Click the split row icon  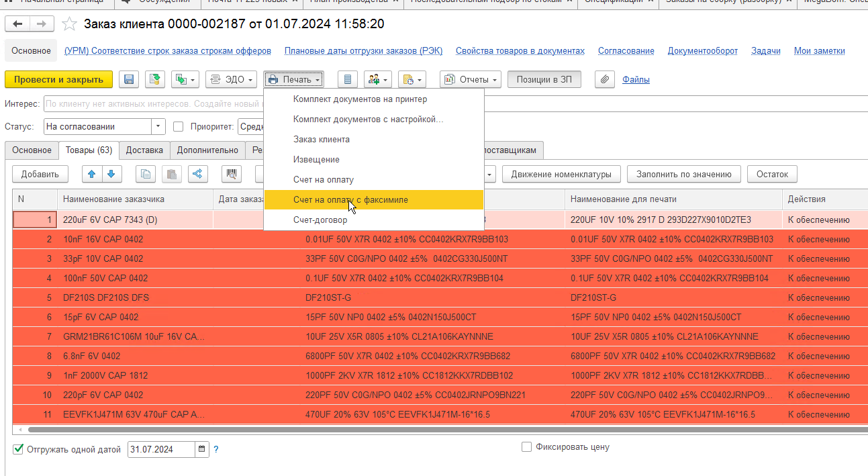click(x=197, y=174)
